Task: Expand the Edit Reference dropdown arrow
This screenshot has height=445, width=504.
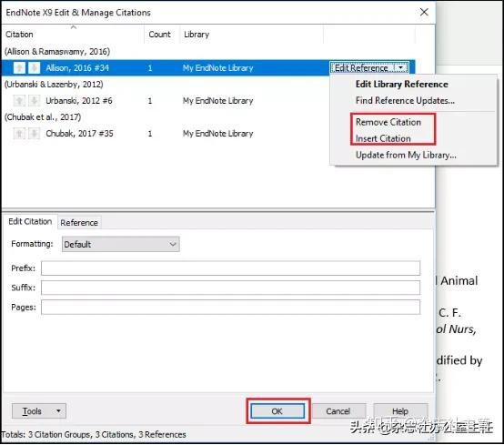Action: coord(401,68)
